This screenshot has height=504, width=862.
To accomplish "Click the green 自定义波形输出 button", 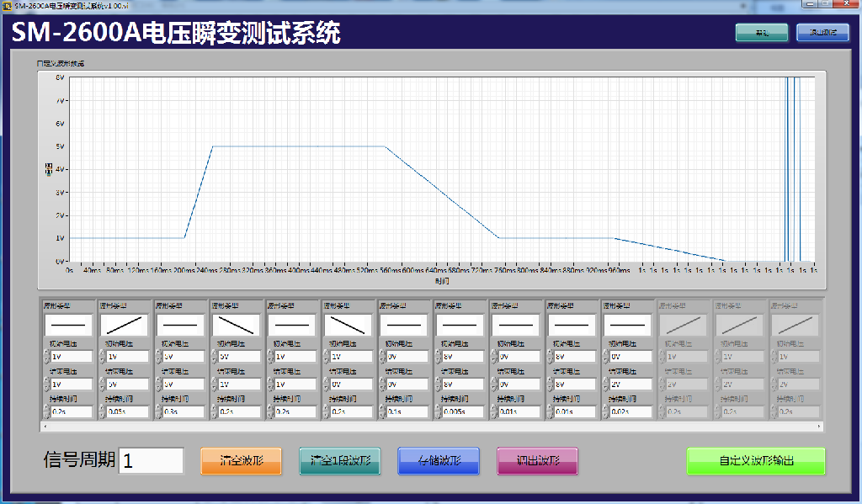I will click(756, 460).
